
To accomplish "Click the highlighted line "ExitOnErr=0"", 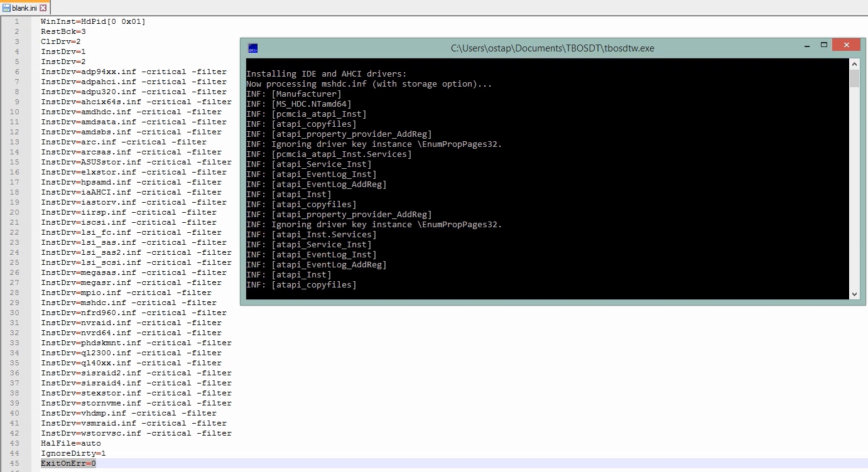I will [x=68, y=463].
